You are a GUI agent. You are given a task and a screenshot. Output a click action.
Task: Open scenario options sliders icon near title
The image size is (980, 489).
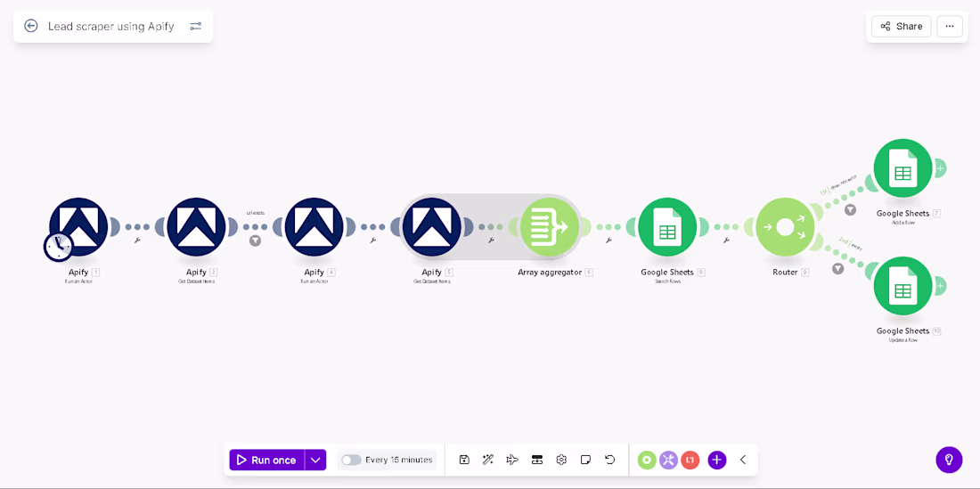coord(196,26)
